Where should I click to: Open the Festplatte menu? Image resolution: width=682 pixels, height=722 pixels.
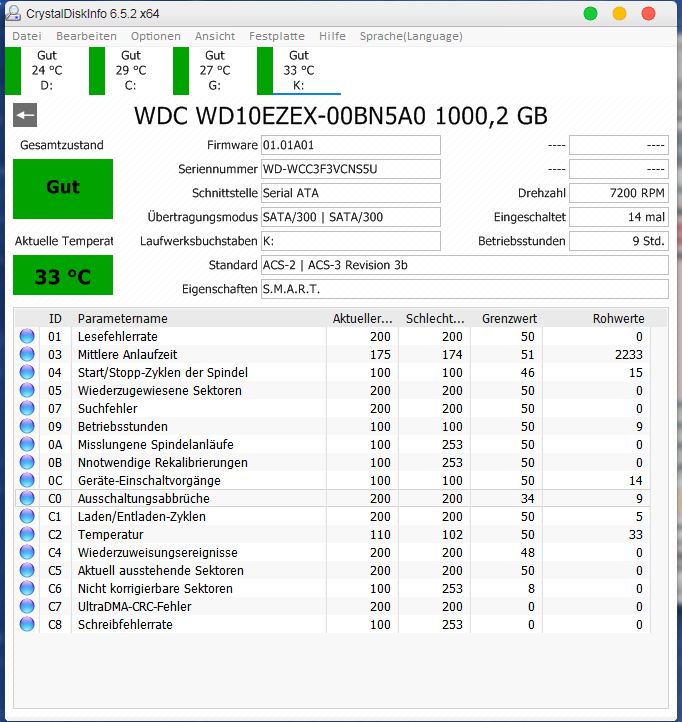(x=277, y=36)
